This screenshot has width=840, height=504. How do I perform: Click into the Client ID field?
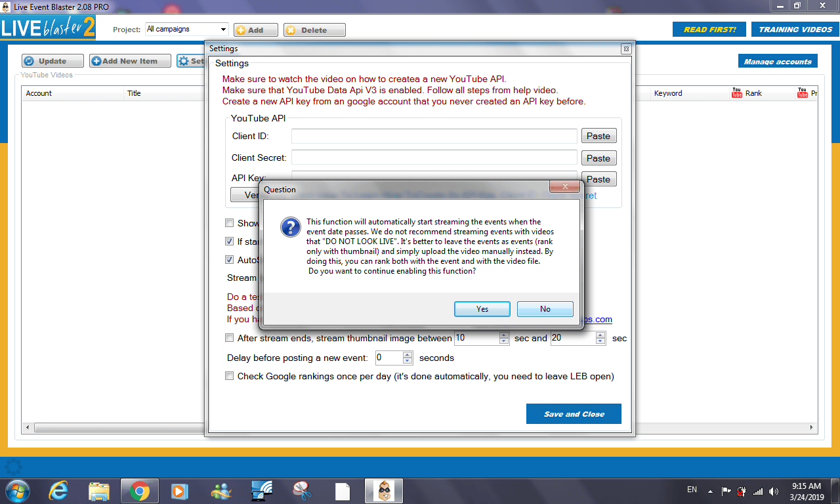point(434,136)
